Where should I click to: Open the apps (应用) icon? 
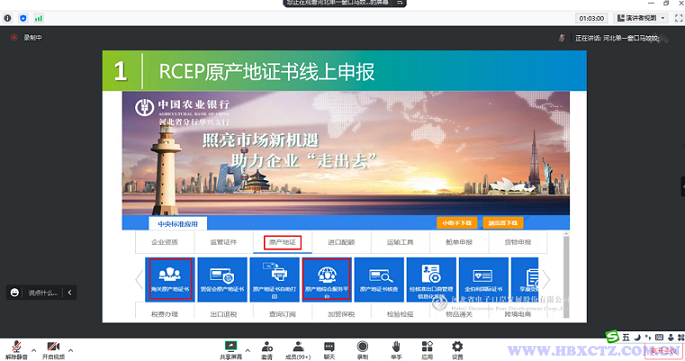click(x=427, y=350)
